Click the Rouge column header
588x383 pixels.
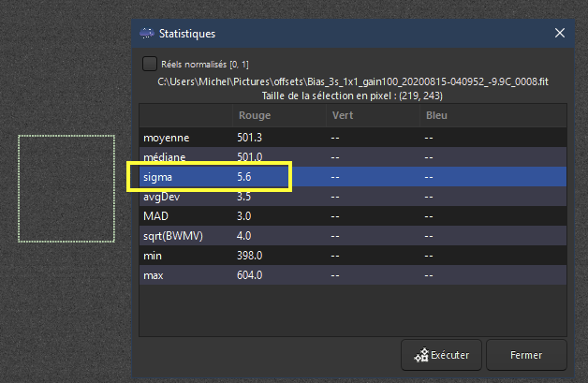255,116
